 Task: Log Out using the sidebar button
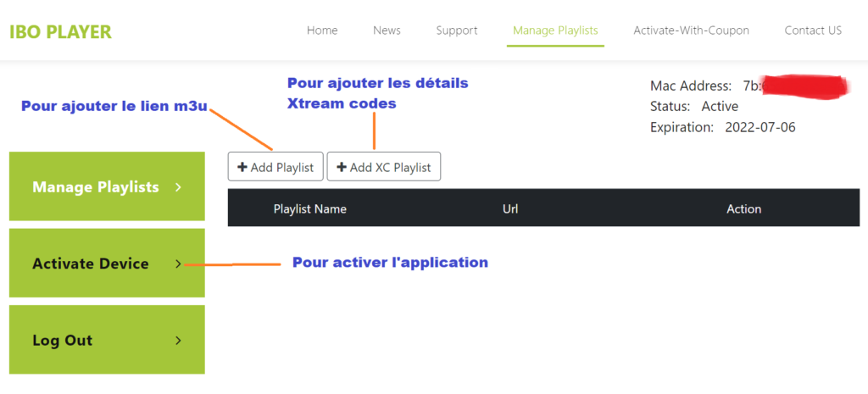63,341
